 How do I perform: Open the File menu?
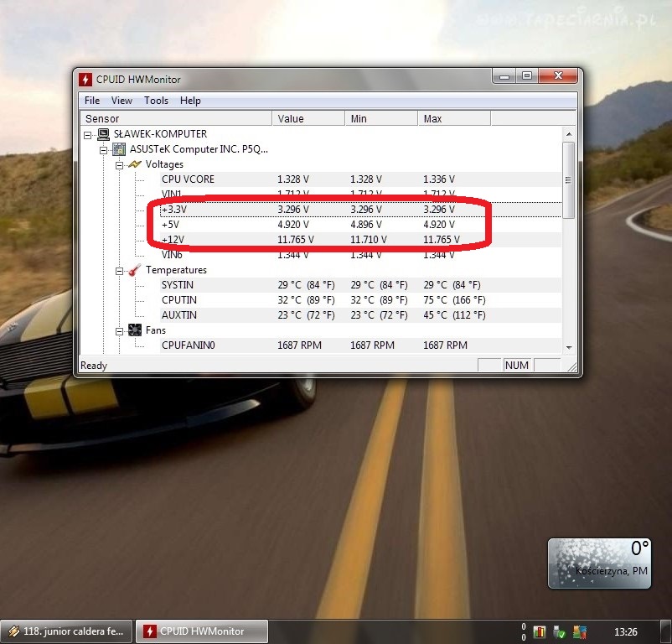click(x=92, y=101)
